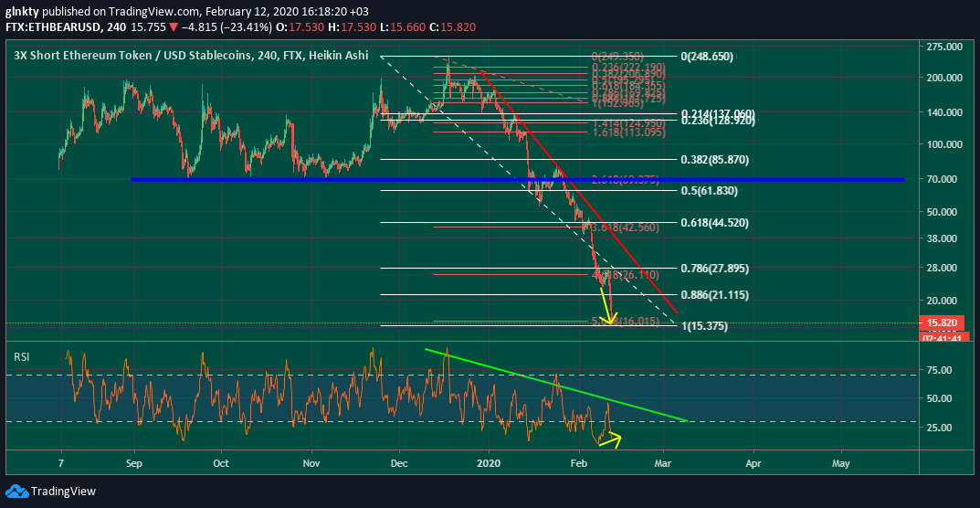Click the RSI indicator label
Screen dimensions: 980x508
click(x=22, y=357)
